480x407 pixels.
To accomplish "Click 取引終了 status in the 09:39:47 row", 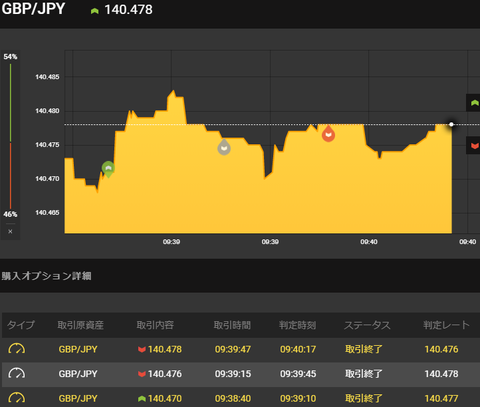I will pyautogui.click(x=364, y=349).
